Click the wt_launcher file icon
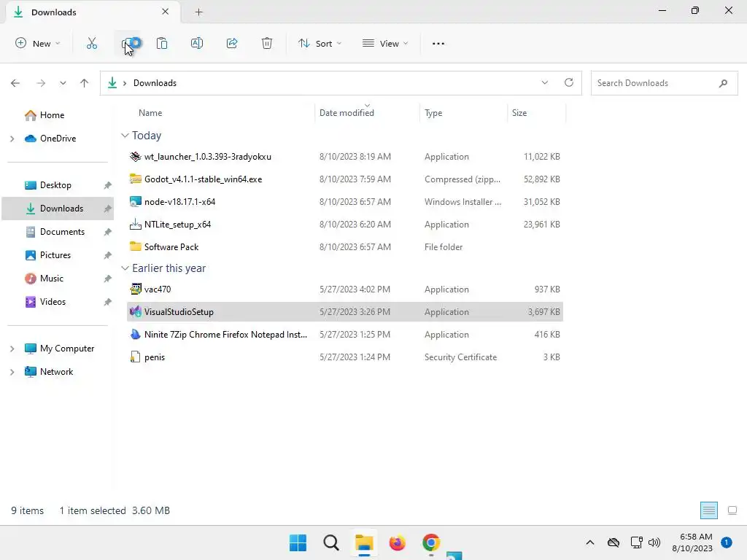The height and width of the screenshot is (560, 747). pyautogui.click(x=135, y=157)
